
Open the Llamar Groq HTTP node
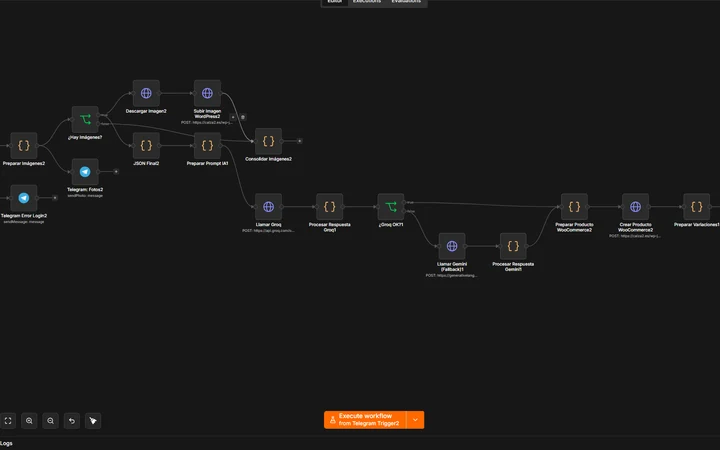point(268,207)
